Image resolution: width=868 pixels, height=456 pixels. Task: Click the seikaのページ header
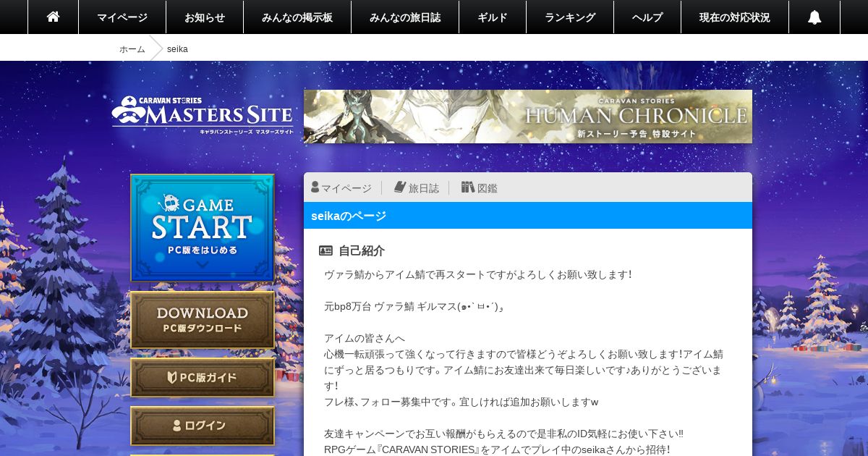[528, 216]
